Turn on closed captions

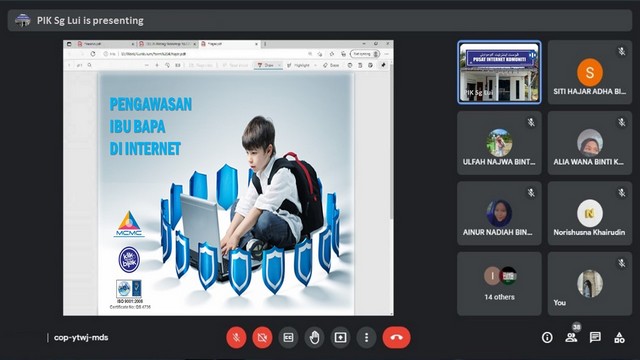click(x=288, y=338)
